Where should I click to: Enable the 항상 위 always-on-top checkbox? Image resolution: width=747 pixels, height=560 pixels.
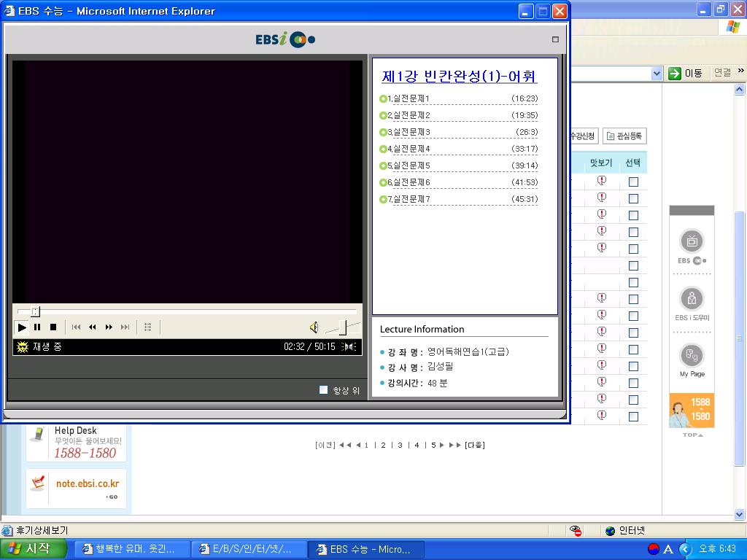coord(324,390)
